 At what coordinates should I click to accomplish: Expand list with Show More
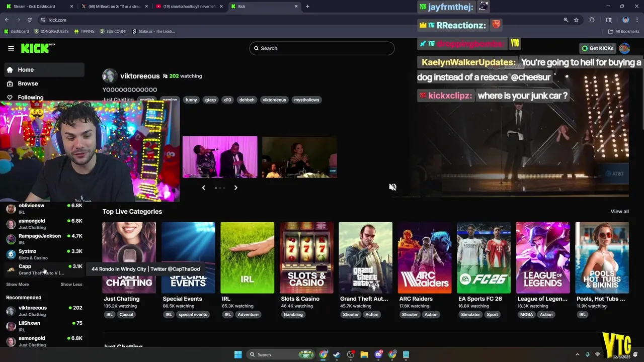point(18,285)
